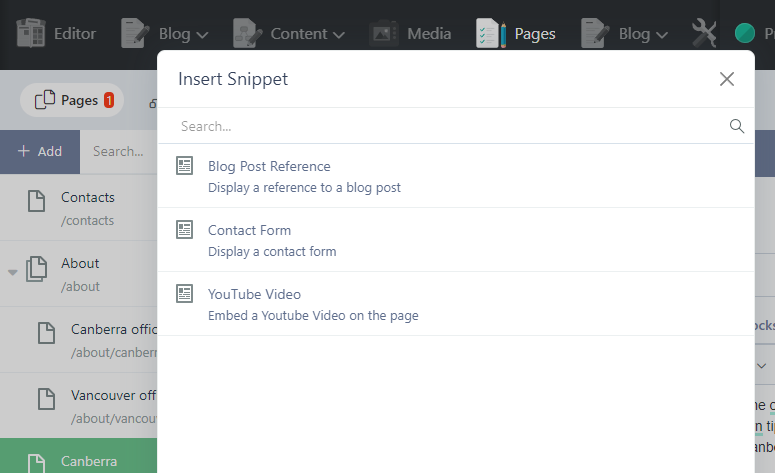Click 'Display a contact form' description
Screen dimensions: 775x473
[x=272, y=252]
